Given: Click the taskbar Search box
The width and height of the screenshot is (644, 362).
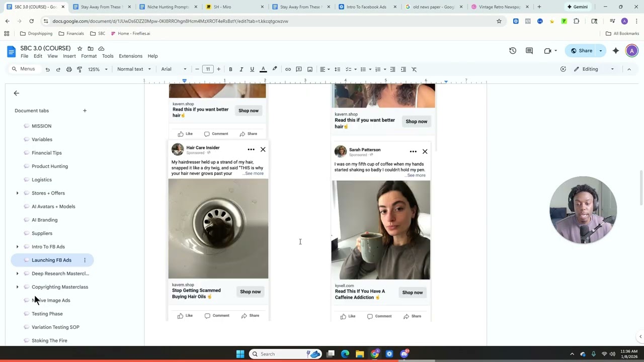Looking at the screenshot, I should click(x=285, y=354).
